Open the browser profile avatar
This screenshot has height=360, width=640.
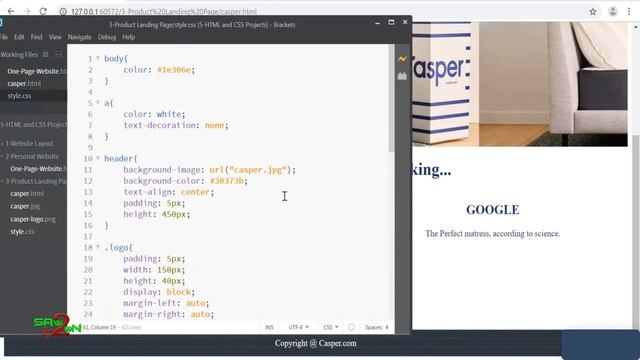(613, 12)
